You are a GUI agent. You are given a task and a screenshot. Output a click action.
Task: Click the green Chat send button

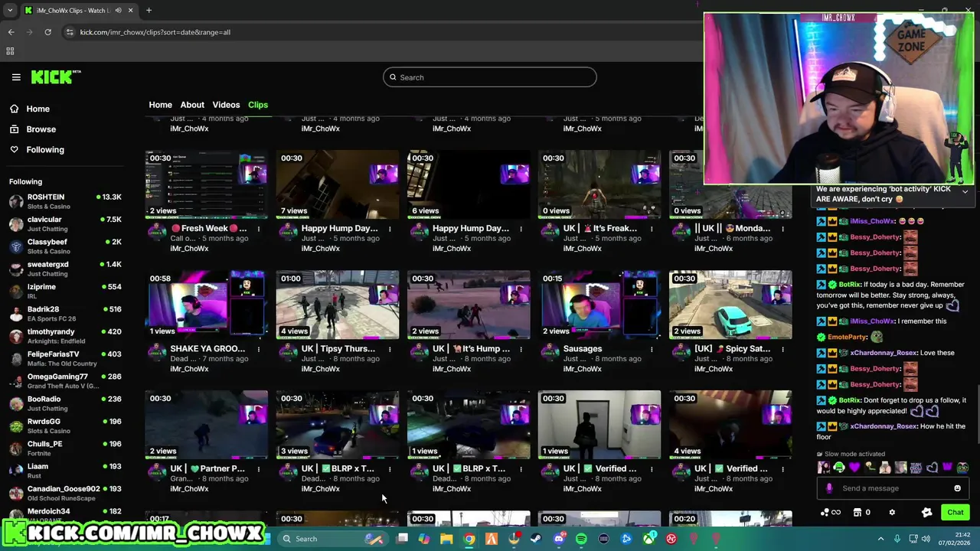[955, 513]
